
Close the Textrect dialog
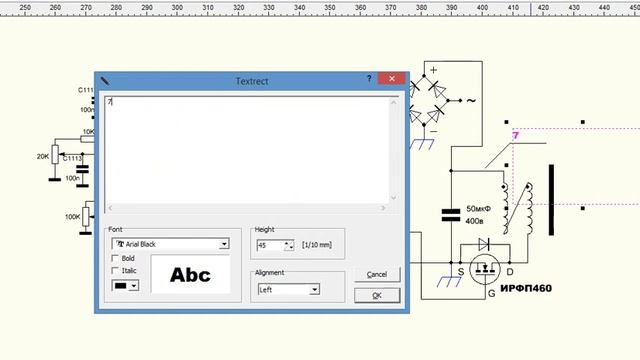click(391, 78)
